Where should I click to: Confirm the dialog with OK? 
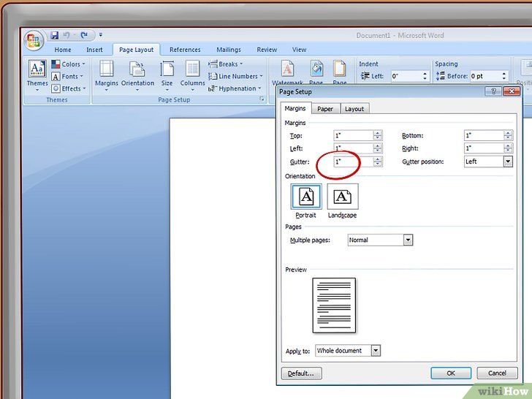pos(451,373)
